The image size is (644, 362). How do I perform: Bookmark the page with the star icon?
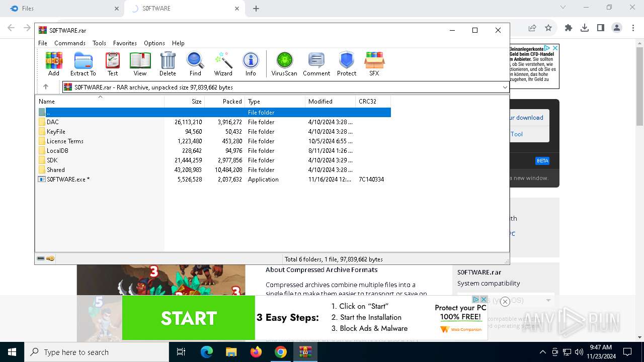(548, 28)
